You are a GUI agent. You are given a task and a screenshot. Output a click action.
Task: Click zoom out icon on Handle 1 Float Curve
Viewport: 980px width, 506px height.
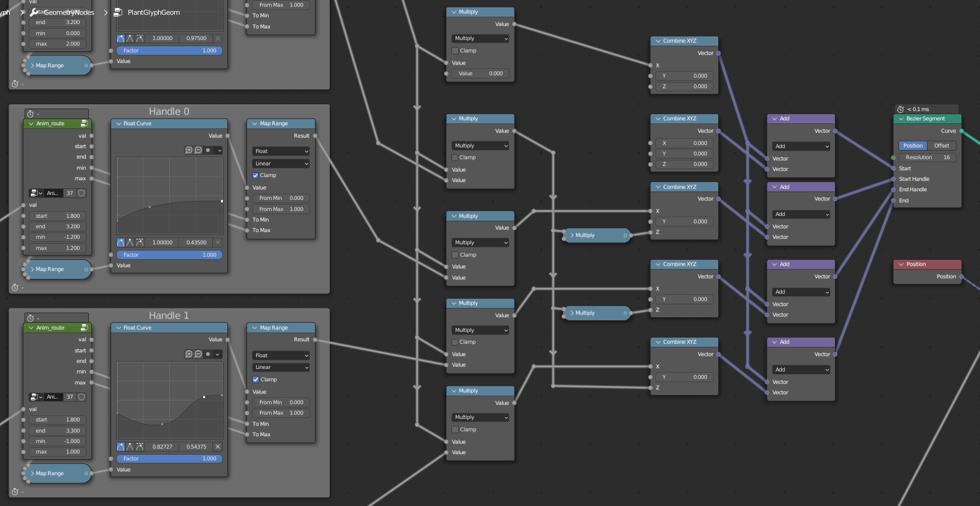click(x=198, y=354)
